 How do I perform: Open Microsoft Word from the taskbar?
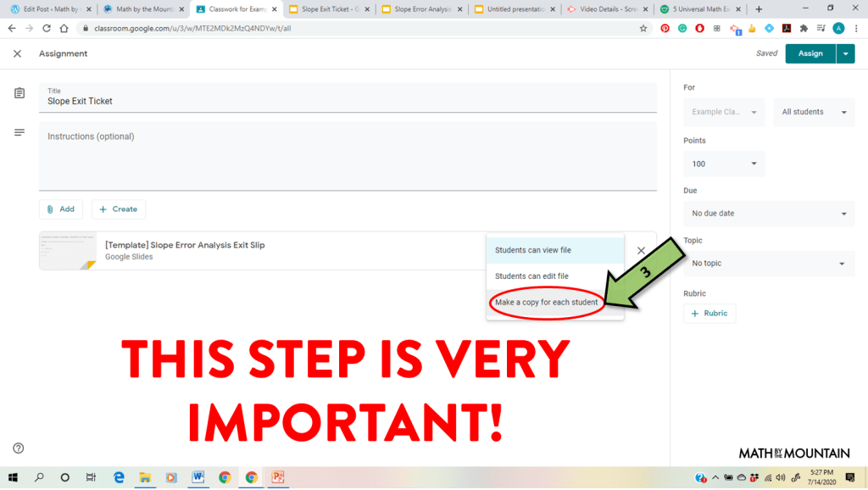[x=198, y=477]
